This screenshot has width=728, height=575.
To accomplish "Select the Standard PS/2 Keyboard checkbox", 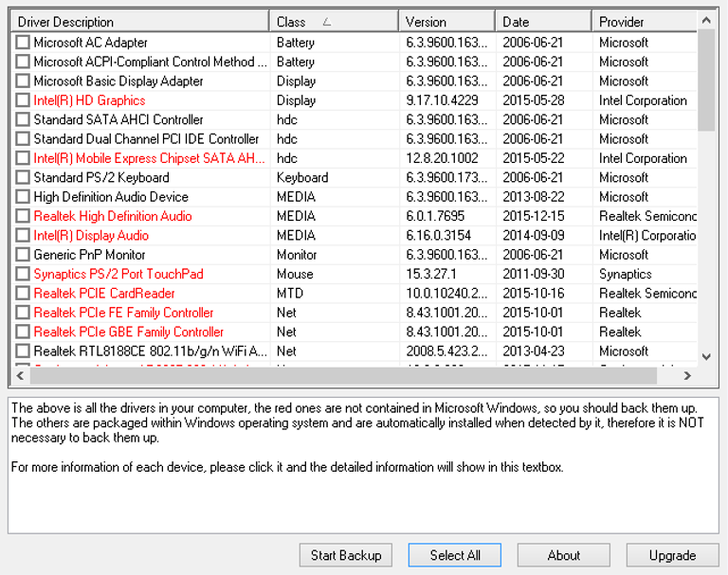I will point(23,177).
